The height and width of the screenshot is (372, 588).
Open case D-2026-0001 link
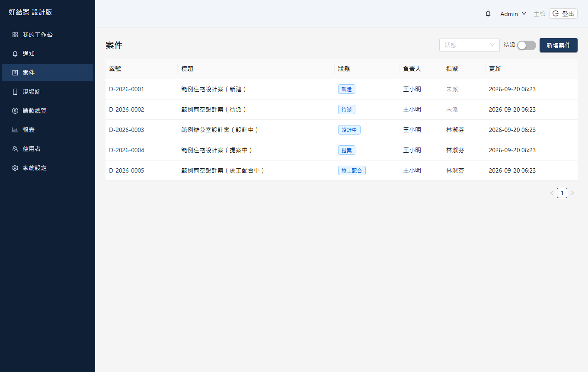point(127,89)
